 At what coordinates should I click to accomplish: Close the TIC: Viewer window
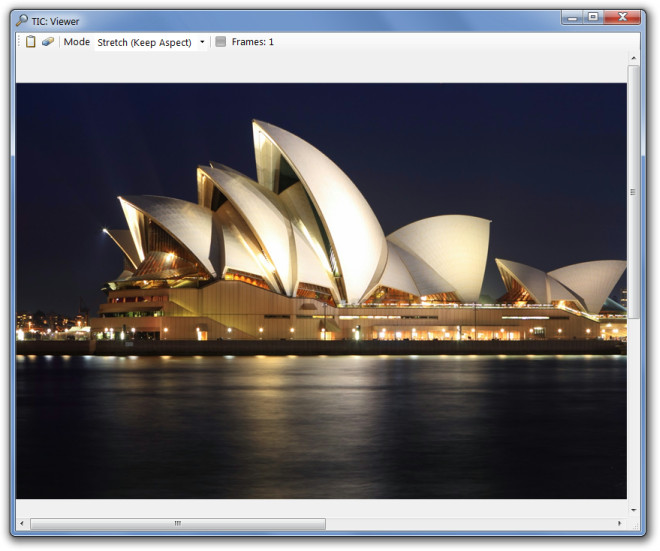[623, 17]
